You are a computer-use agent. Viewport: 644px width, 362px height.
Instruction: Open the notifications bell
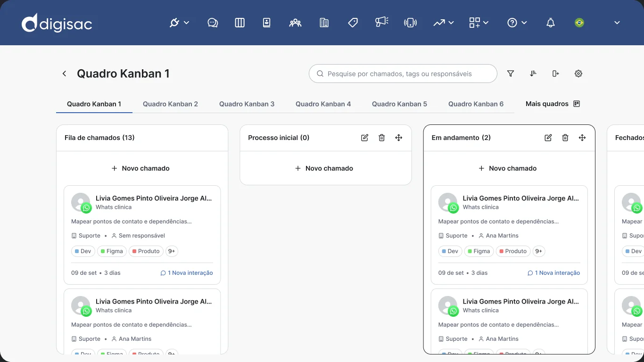[x=550, y=23]
